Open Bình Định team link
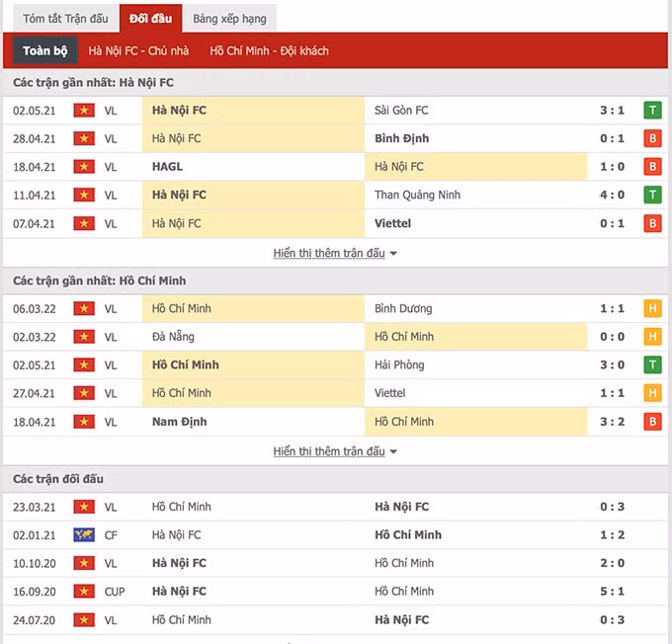The image size is (672, 644). pyautogui.click(x=401, y=138)
